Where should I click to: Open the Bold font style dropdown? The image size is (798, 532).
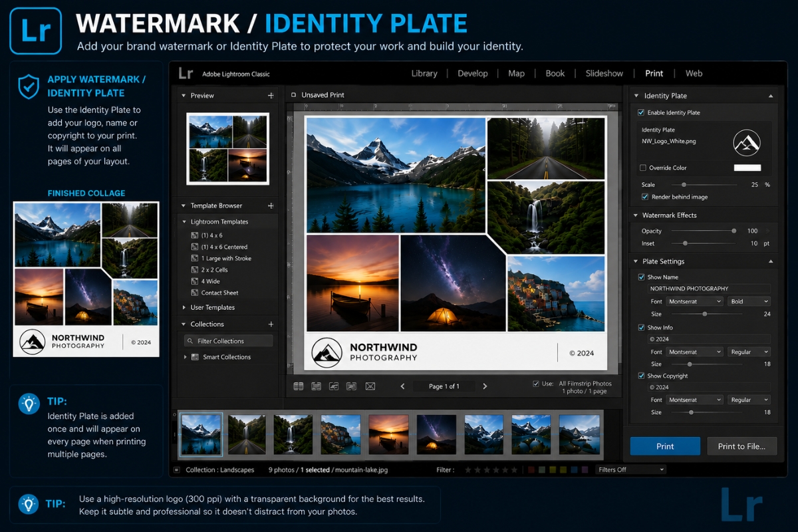pos(749,301)
